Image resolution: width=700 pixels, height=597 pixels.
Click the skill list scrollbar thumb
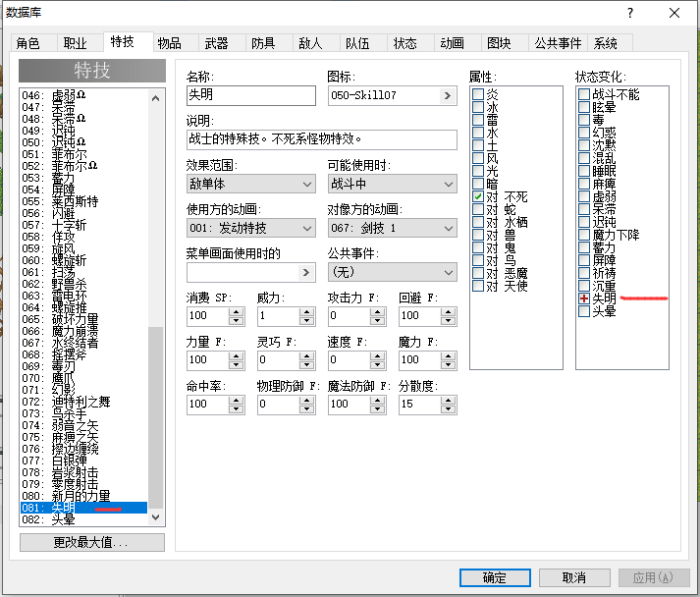(x=155, y=417)
